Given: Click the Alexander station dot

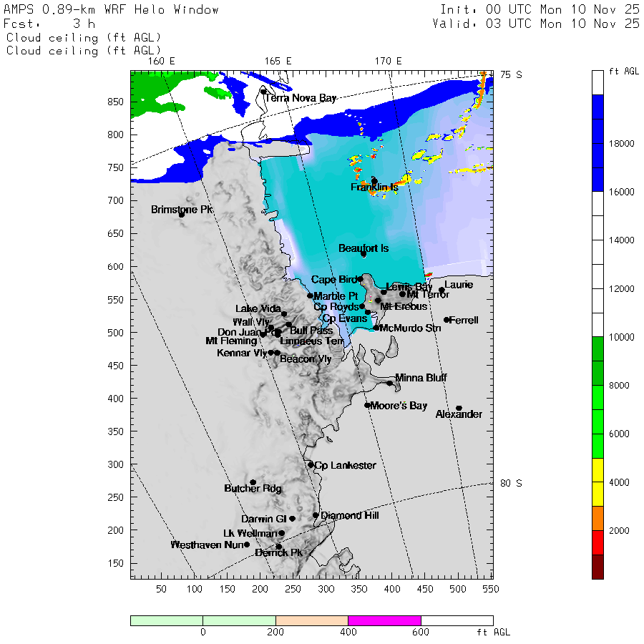Looking at the screenshot, I should [459, 409].
